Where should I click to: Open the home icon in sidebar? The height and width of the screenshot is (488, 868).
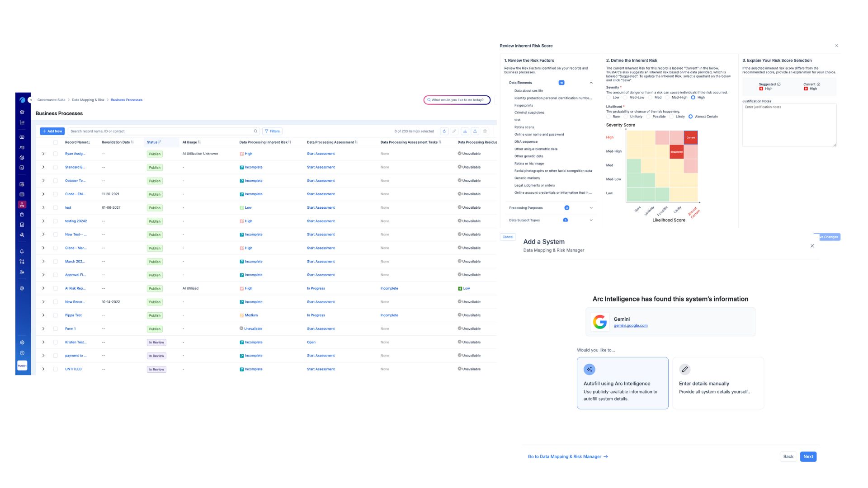click(22, 112)
